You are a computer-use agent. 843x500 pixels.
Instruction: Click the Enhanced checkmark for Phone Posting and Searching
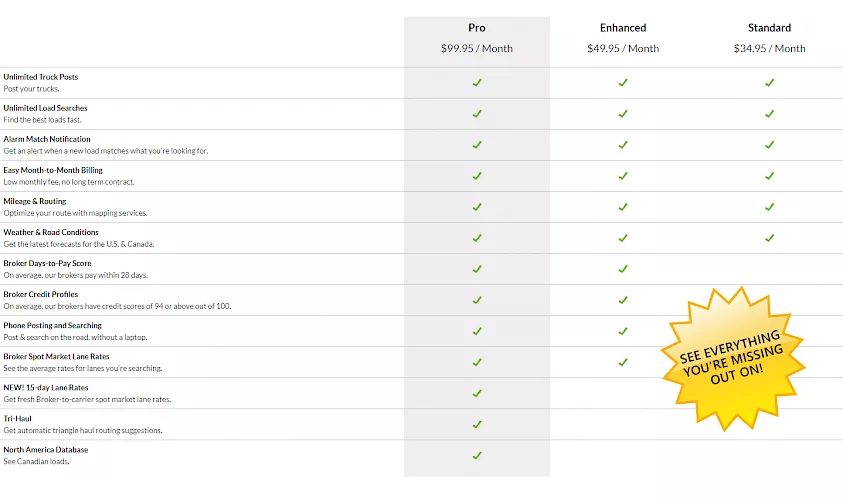pos(623,332)
